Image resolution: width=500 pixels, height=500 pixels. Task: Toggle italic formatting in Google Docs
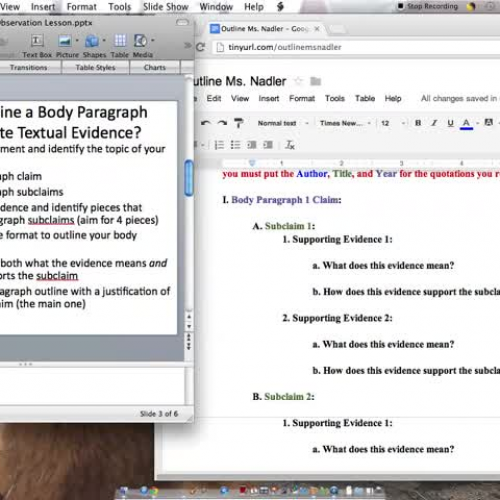point(434,123)
